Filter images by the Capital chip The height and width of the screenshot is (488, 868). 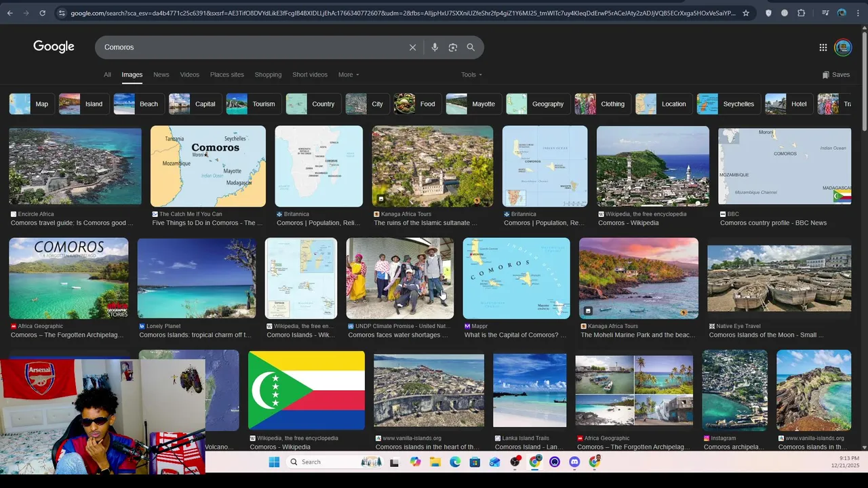pyautogui.click(x=195, y=104)
